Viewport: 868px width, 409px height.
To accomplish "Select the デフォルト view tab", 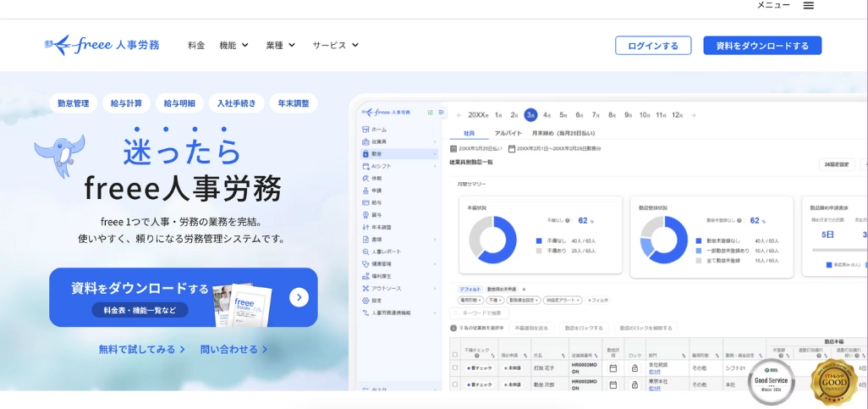I will (x=470, y=289).
